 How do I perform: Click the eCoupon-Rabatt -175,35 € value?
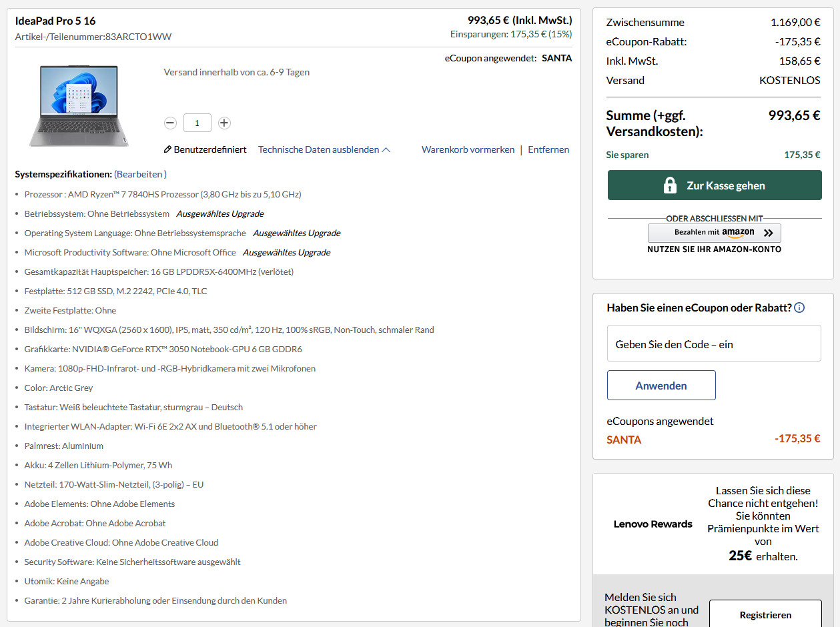point(798,41)
